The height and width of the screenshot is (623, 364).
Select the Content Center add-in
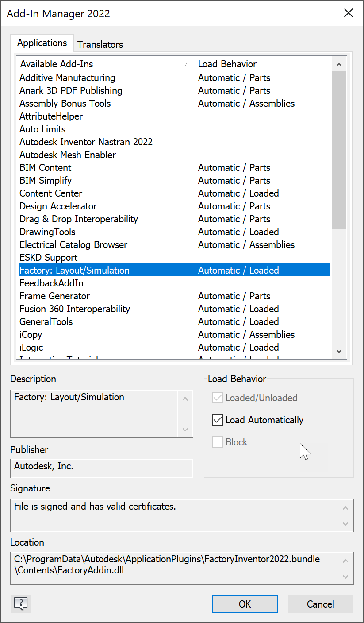(51, 193)
